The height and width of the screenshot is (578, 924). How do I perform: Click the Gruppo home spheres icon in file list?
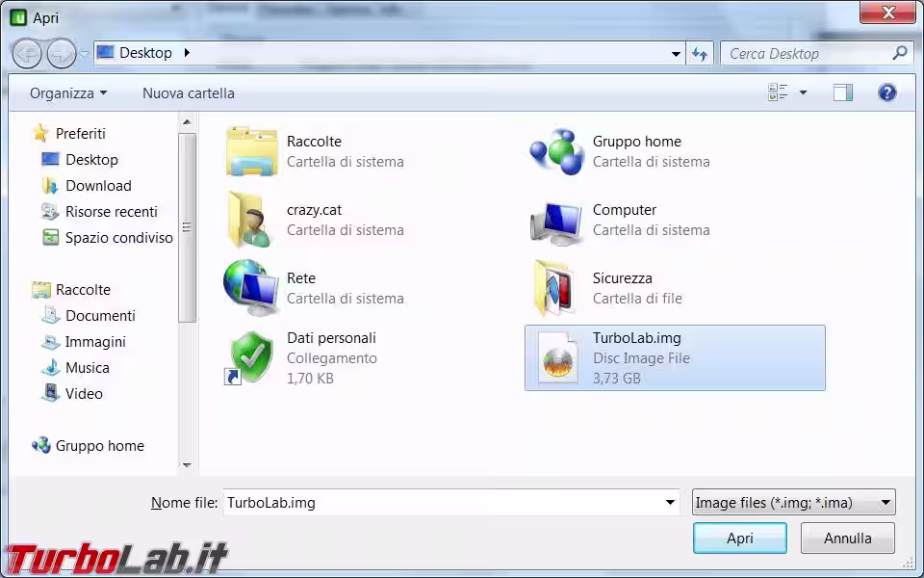click(557, 151)
